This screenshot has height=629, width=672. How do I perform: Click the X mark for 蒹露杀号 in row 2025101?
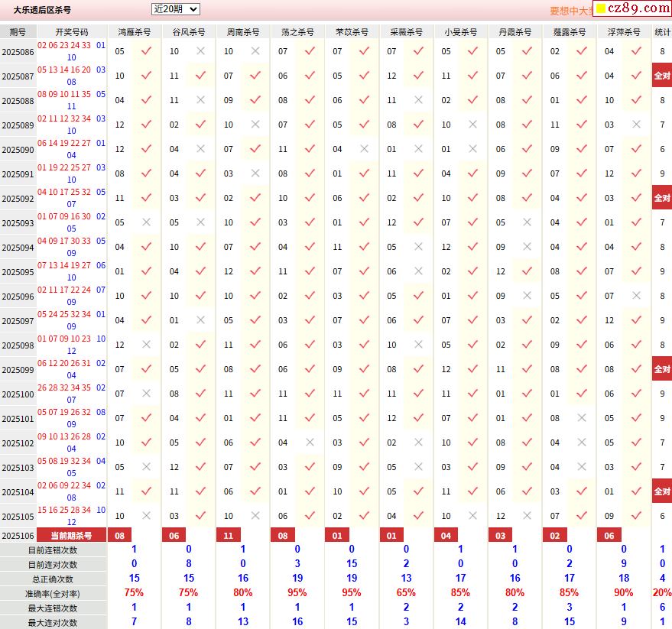point(582,417)
